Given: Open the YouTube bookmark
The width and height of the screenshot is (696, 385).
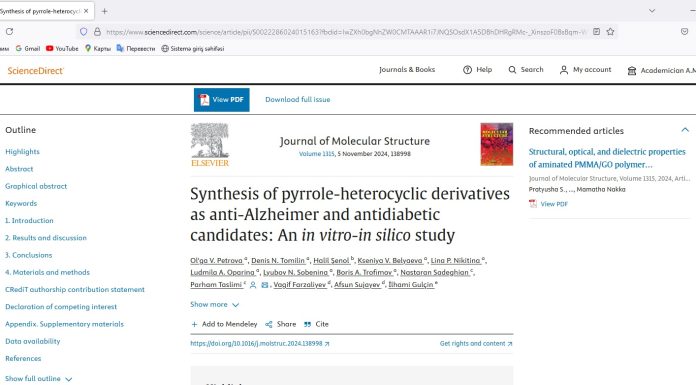Looking at the screenshot, I should click(x=62, y=48).
